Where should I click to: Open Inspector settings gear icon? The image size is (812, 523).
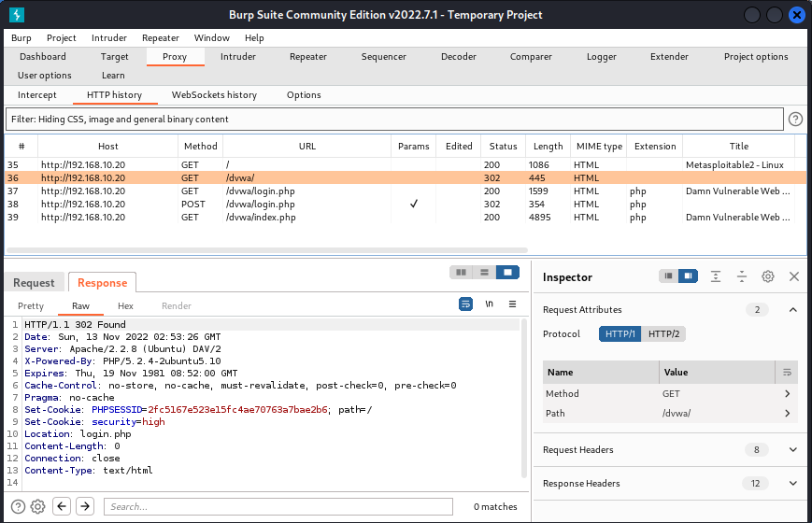(768, 276)
